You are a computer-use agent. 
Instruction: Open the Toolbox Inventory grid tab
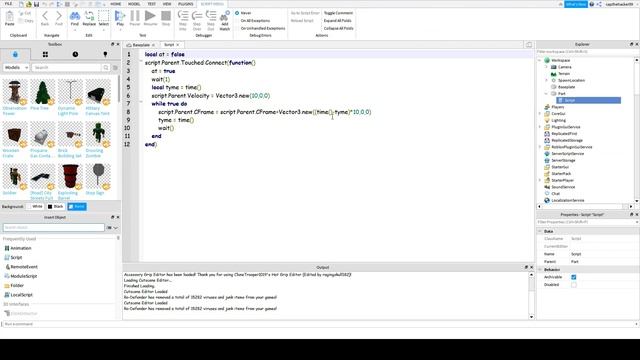tap(45, 54)
